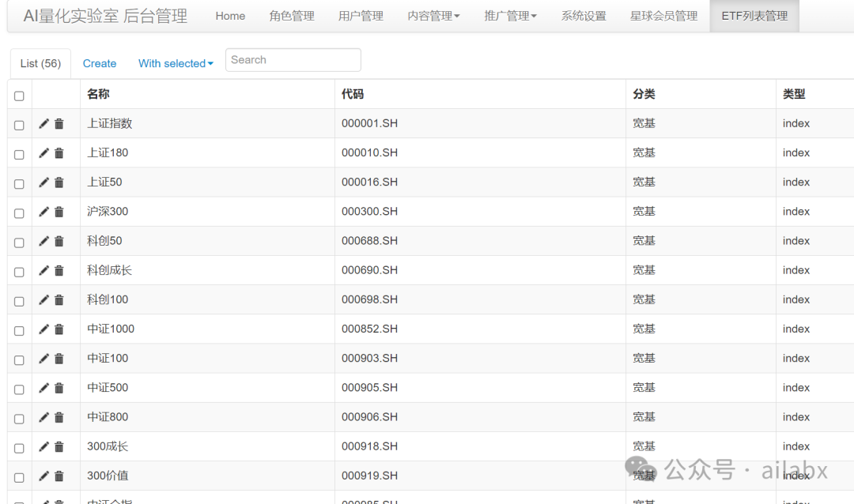854x504 pixels.
Task: Click the trash icon for 上证180
Action: [x=59, y=153]
